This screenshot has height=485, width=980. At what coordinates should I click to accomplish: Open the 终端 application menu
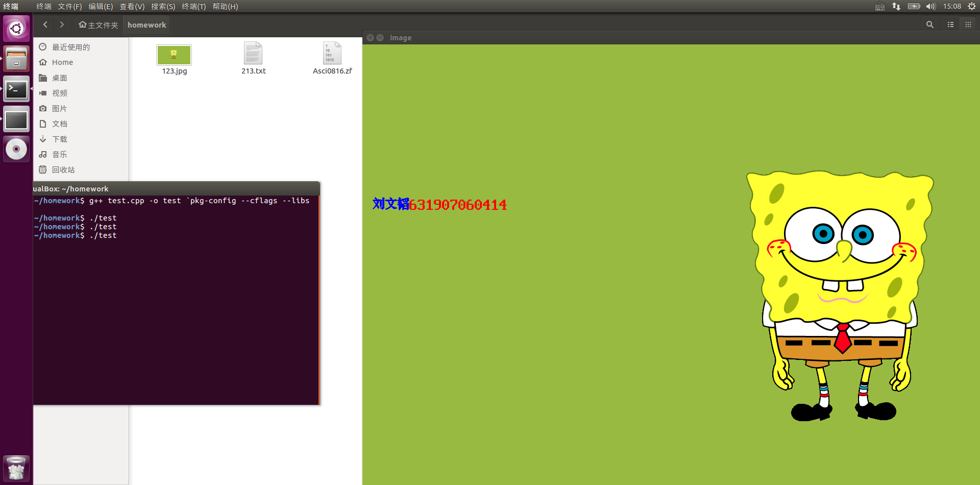(x=44, y=7)
